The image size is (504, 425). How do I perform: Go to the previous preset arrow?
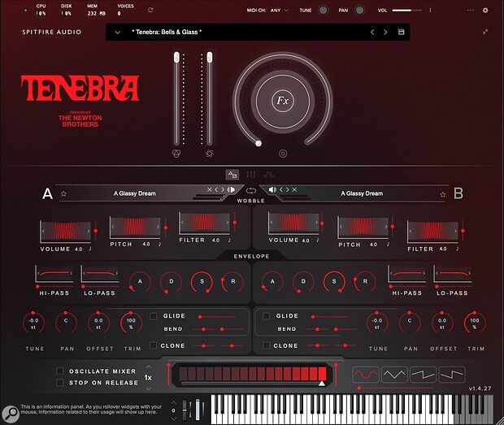(x=372, y=32)
